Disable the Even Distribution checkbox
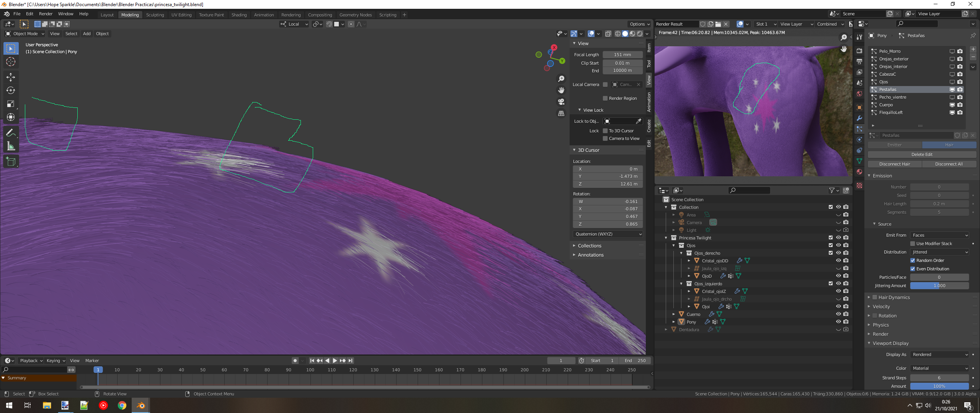This screenshot has width=980, height=413. (x=913, y=269)
